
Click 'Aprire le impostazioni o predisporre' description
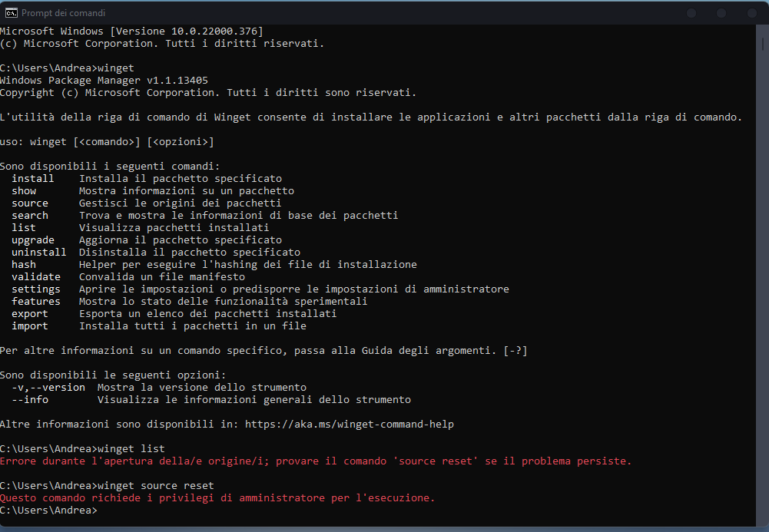tap(293, 289)
